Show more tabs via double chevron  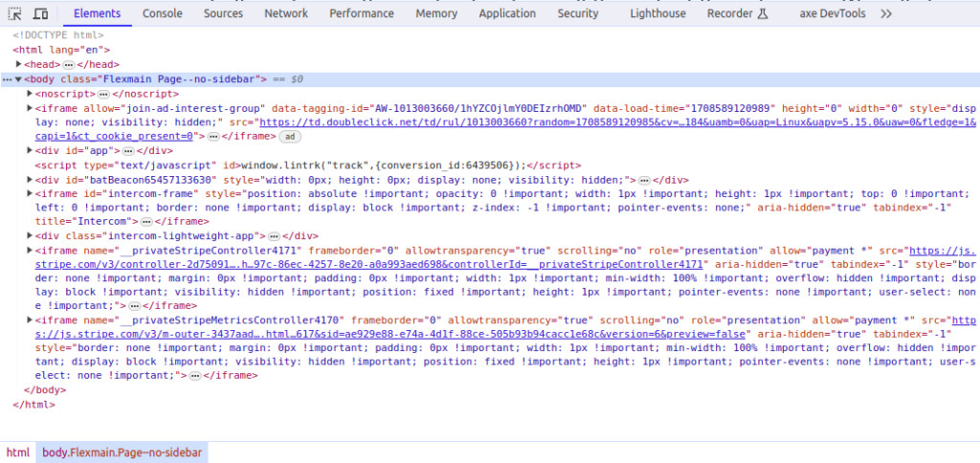pyautogui.click(x=885, y=13)
